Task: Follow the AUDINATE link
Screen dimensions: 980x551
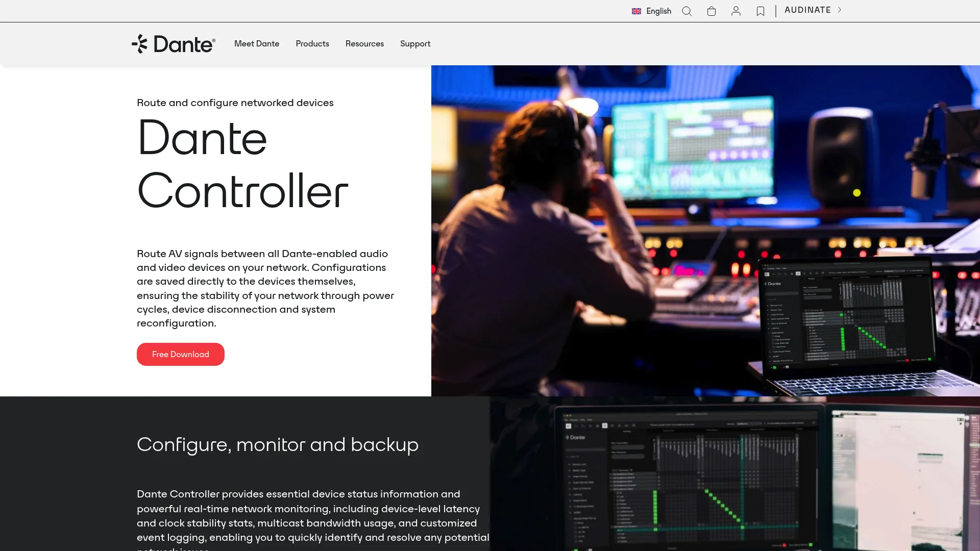Action: click(x=807, y=10)
